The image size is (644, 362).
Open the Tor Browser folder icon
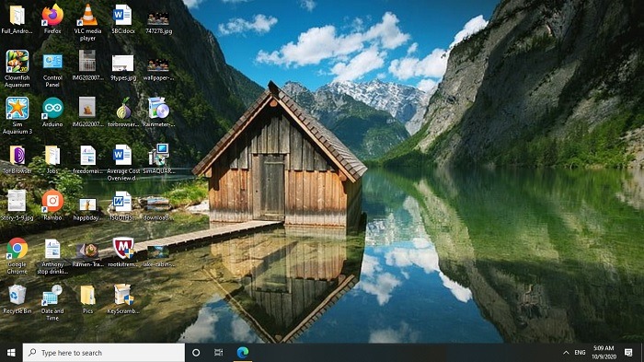(x=17, y=159)
